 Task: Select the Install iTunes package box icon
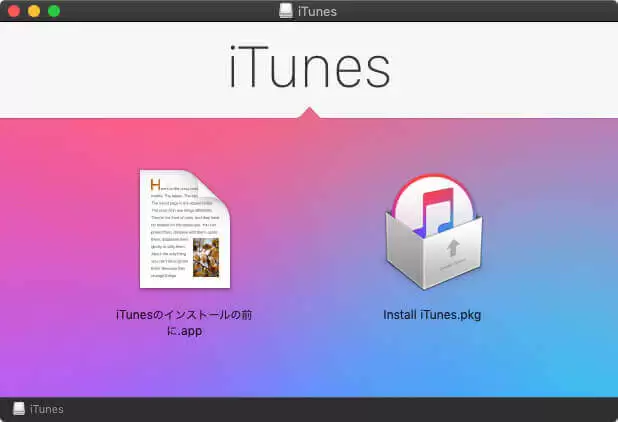(434, 232)
